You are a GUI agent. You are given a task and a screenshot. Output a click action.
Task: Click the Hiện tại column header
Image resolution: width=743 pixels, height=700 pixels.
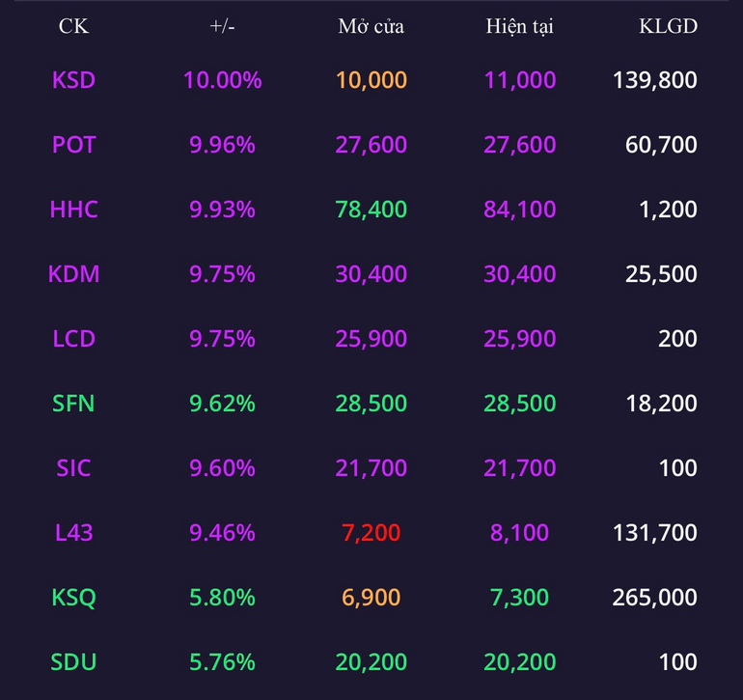(520, 26)
